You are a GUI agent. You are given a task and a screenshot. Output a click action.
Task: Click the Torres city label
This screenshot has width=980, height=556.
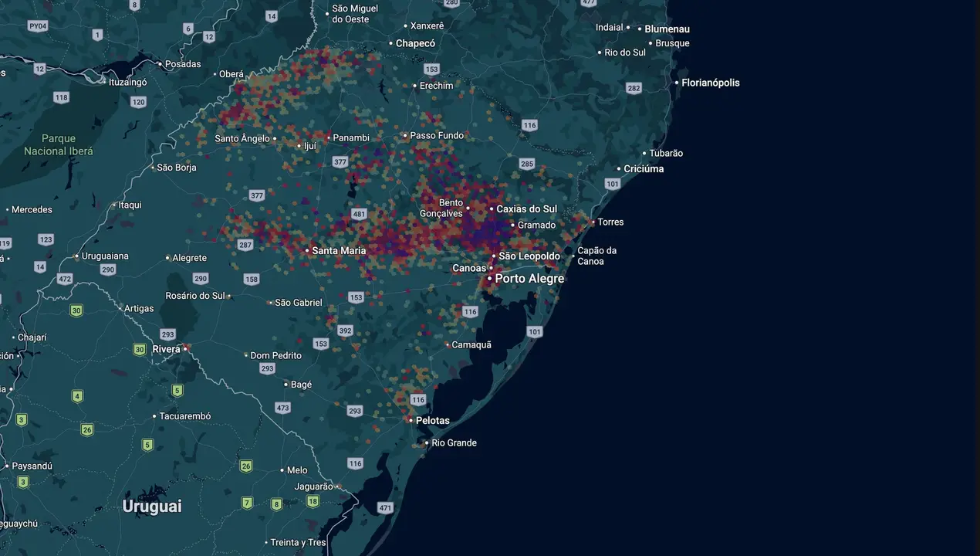610,222
